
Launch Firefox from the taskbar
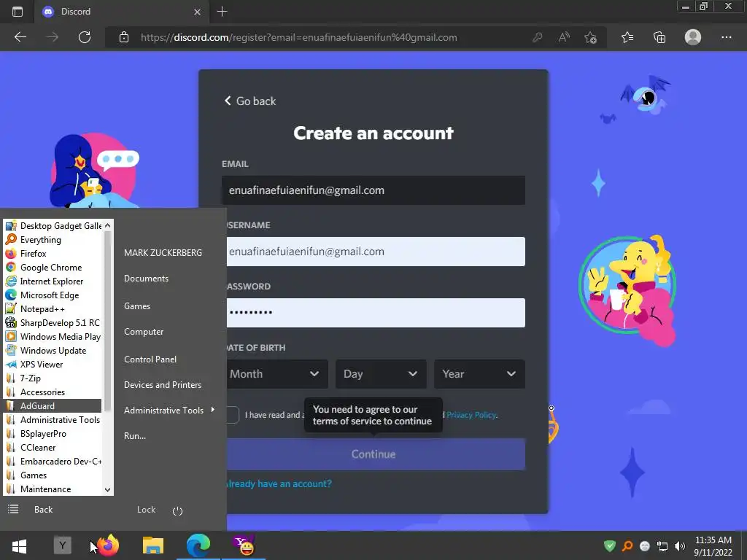[x=108, y=545]
